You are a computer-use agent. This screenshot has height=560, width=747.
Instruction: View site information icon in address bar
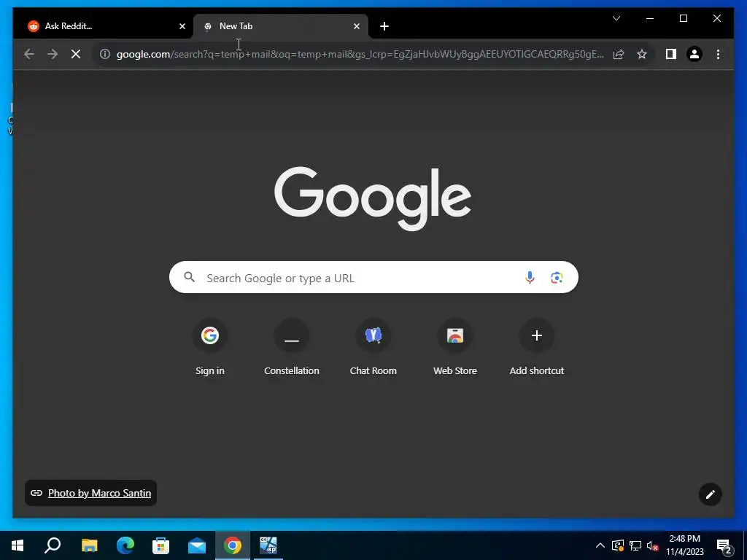(105, 54)
